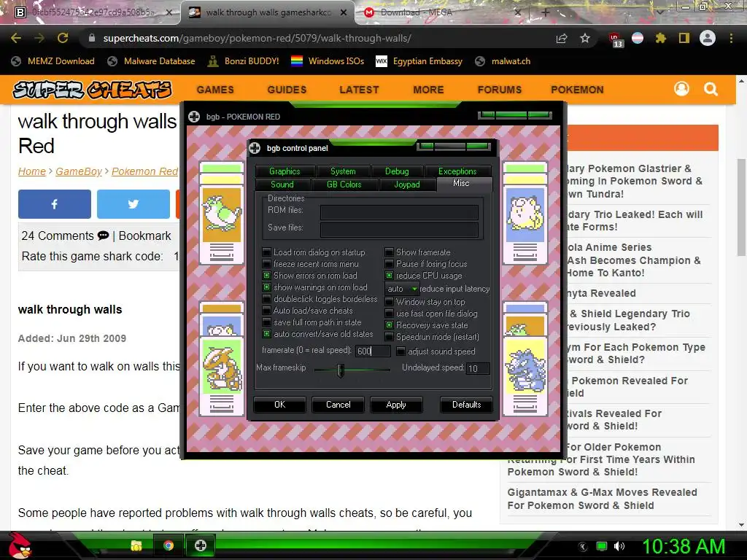Enable Load rom dialog on startup

click(266, 252)
